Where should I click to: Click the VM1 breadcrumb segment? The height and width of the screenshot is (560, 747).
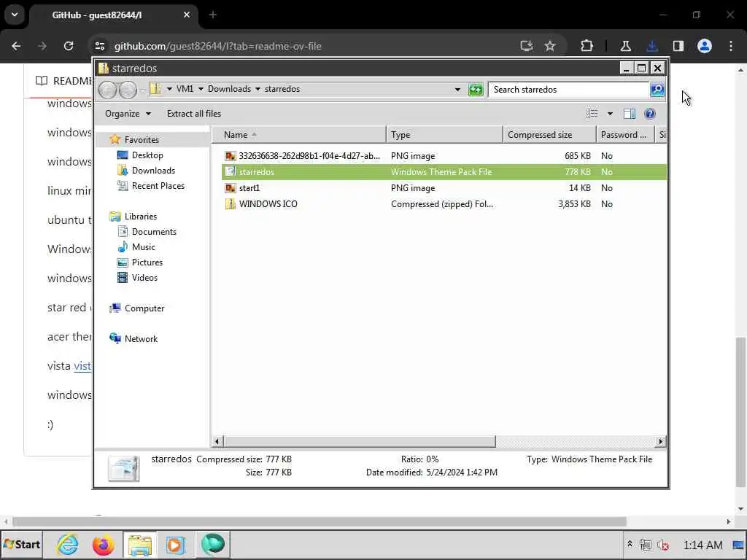185,89
